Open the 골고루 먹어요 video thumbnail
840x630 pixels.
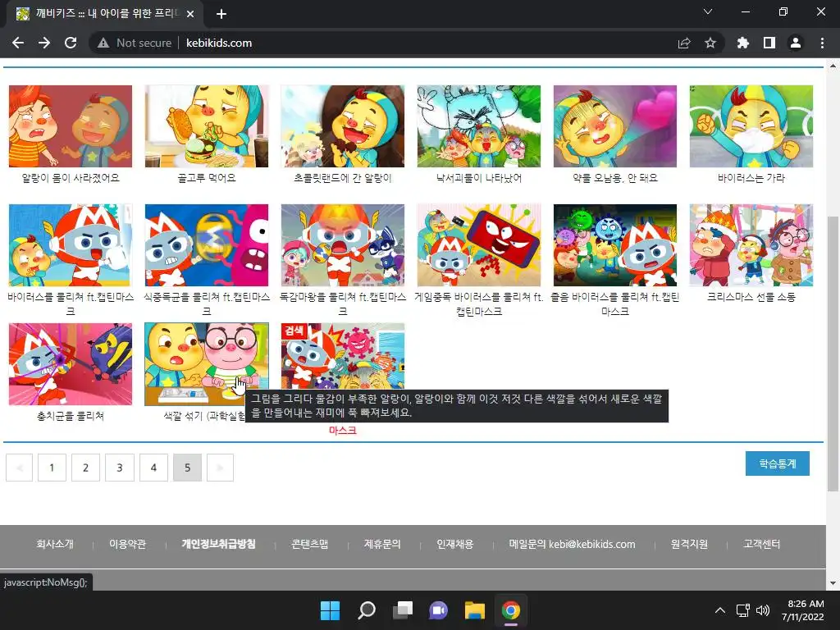click(x=206, y=126)
